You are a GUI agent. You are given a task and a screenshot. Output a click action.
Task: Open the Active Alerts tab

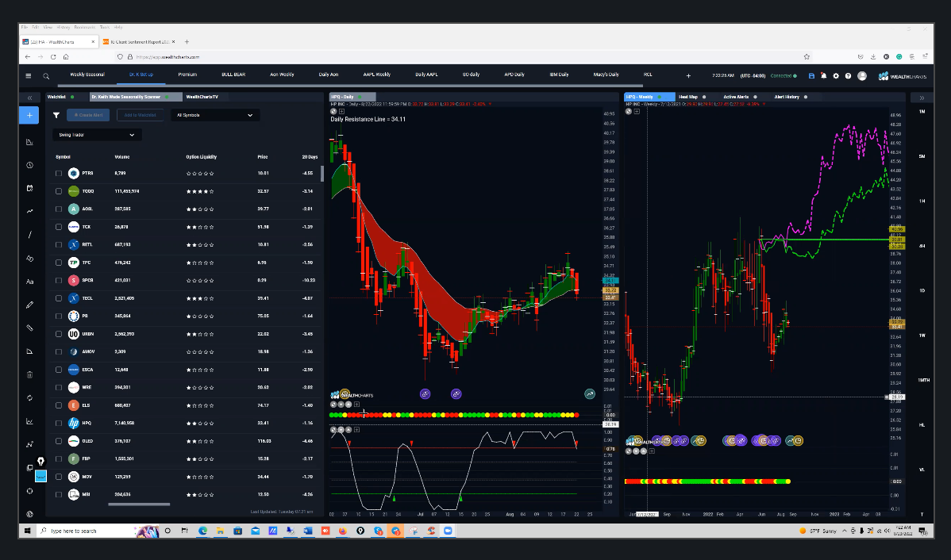coord(737,97)
